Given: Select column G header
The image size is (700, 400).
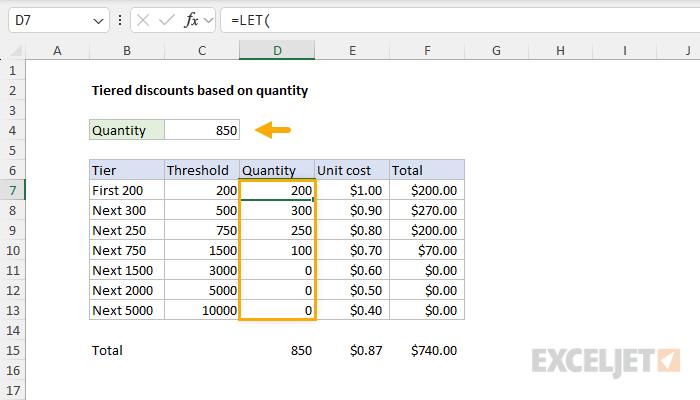Looking at the screenshot, I should (496, 50).
